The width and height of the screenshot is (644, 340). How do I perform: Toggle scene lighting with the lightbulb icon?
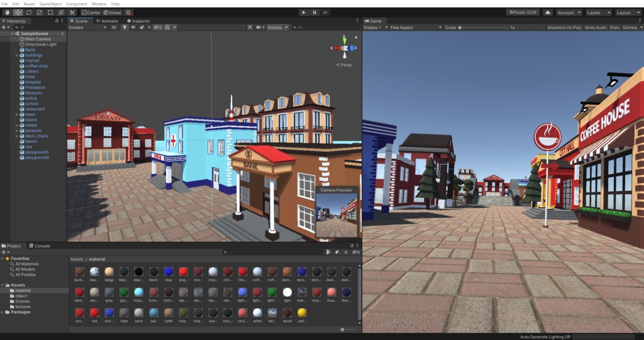coord(125,28)
